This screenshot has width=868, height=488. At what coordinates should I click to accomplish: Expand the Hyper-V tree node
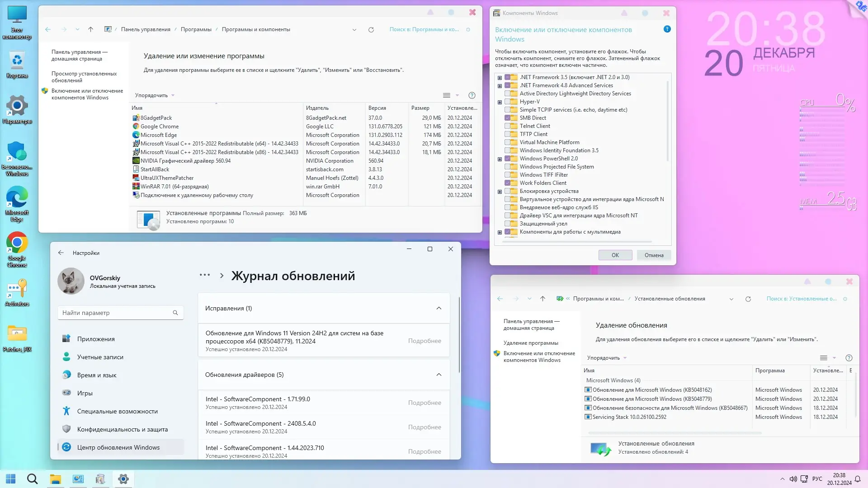tap(500, 102)
